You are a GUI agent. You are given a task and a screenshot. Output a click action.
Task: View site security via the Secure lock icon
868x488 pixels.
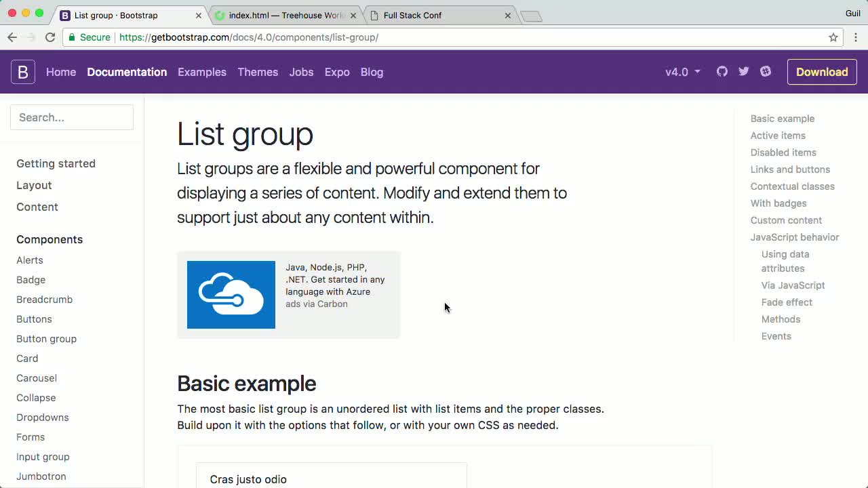(72, 37)
